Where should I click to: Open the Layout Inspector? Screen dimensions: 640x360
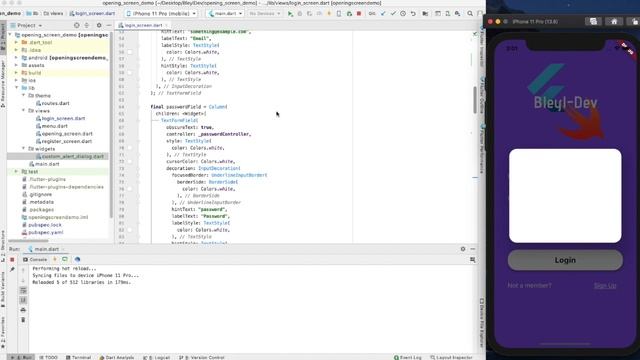pos(451,357)
